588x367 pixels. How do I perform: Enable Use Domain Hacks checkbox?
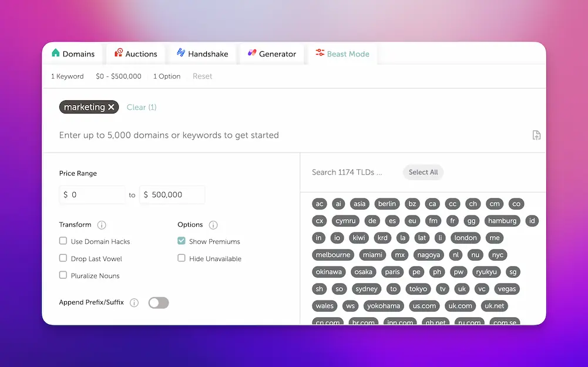click(63, 241)
